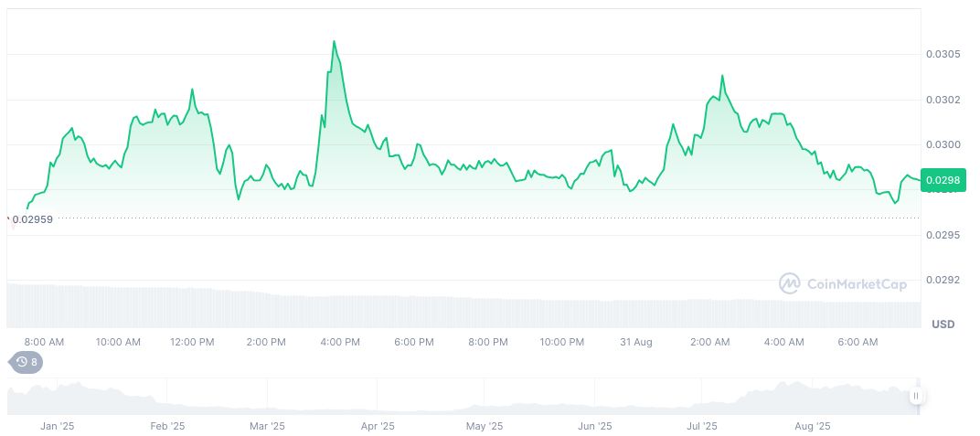
Task: Click the 2:00 AM time axis label
Action: (710, 342)
